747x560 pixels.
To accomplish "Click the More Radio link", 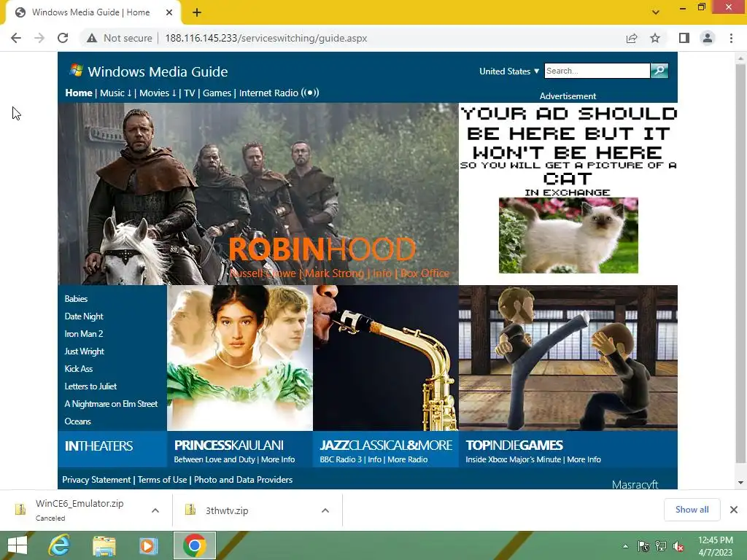I will (407, 459).
